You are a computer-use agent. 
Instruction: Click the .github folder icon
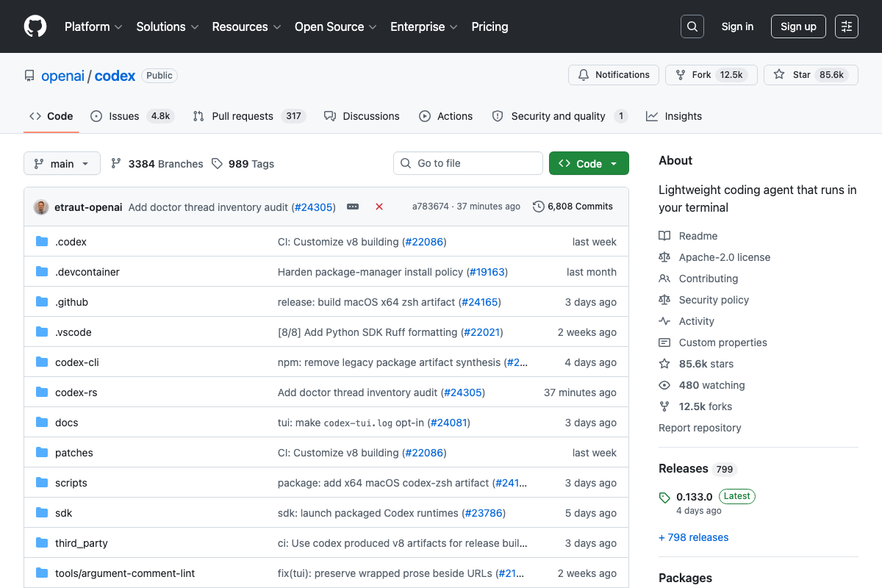click(42, 302)
